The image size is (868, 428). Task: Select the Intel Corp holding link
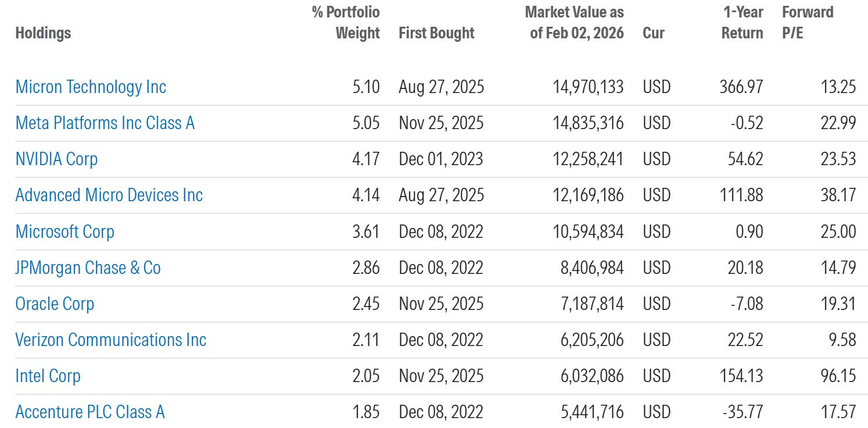pyautogui.click(x=48, y=376)
